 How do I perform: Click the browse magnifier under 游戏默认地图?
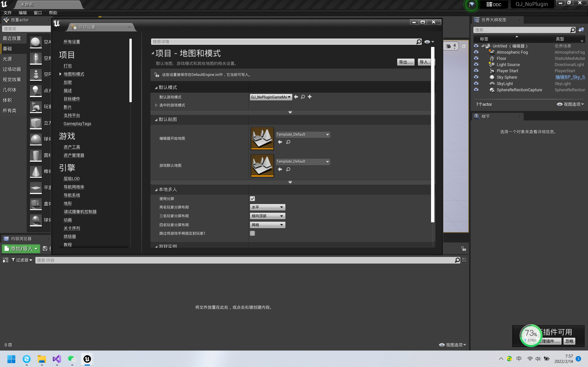[288, 169]
